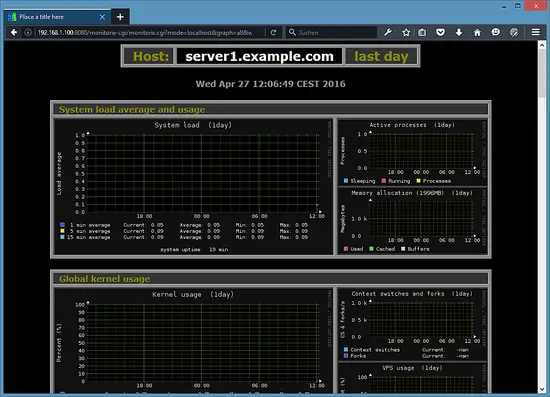Click the Cached memory legend swatch
Viewport: 550px width, 397px height.
point(371,249)
